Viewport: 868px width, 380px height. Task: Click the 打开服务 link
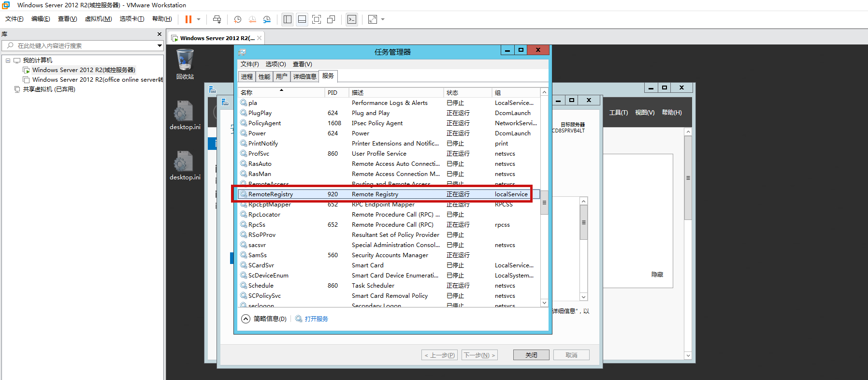pos(317,319)
